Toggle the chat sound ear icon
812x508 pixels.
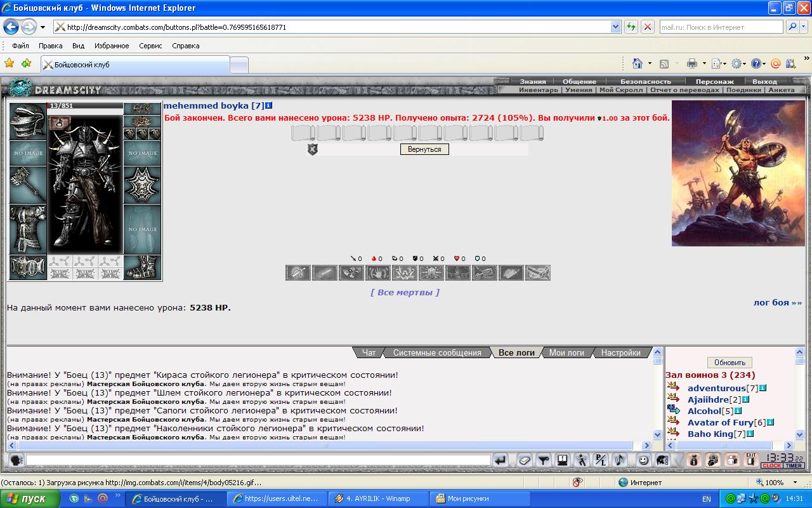[x=620, y=460]
